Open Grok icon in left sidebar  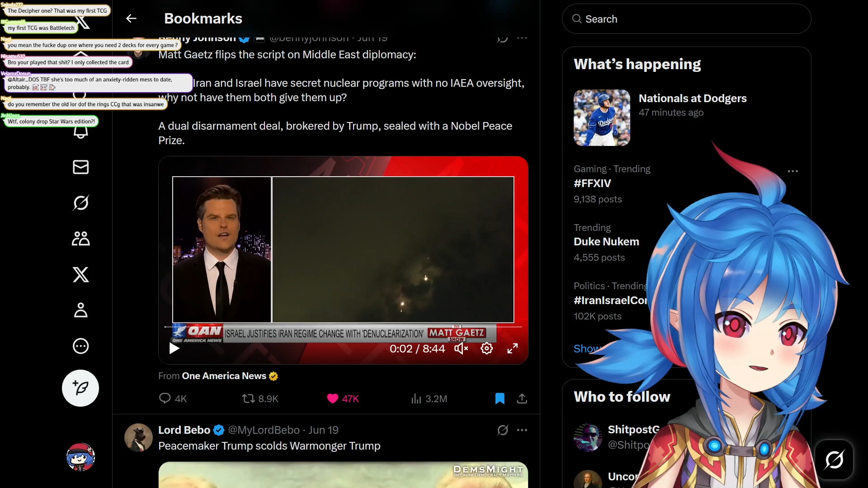pyautogui.click(x=80, y=203)
